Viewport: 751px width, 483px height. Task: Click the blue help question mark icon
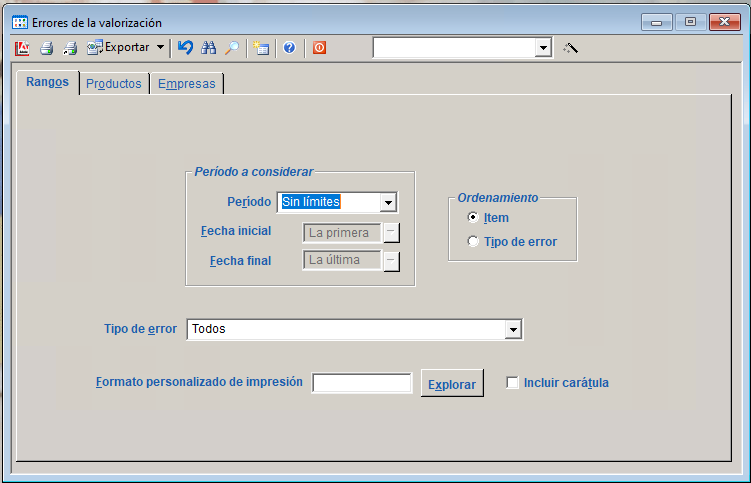289,47
